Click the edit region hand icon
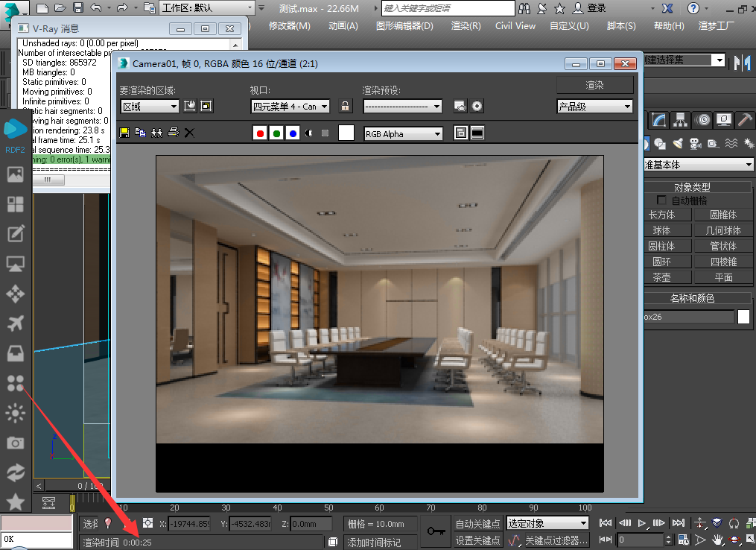The width and height of the screenshot is (756, 550). click(190, 106)
